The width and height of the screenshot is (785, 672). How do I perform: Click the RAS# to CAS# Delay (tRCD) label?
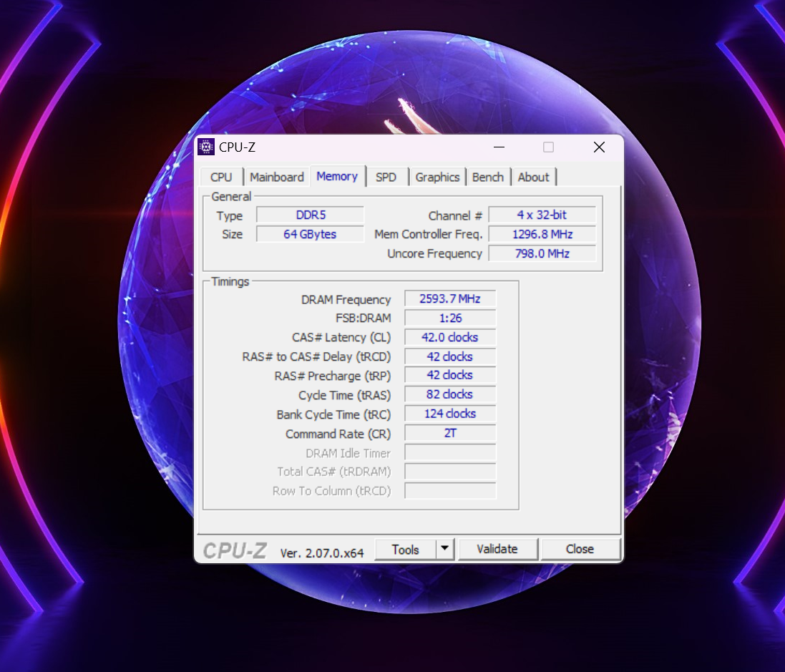(x=316, y=357)
